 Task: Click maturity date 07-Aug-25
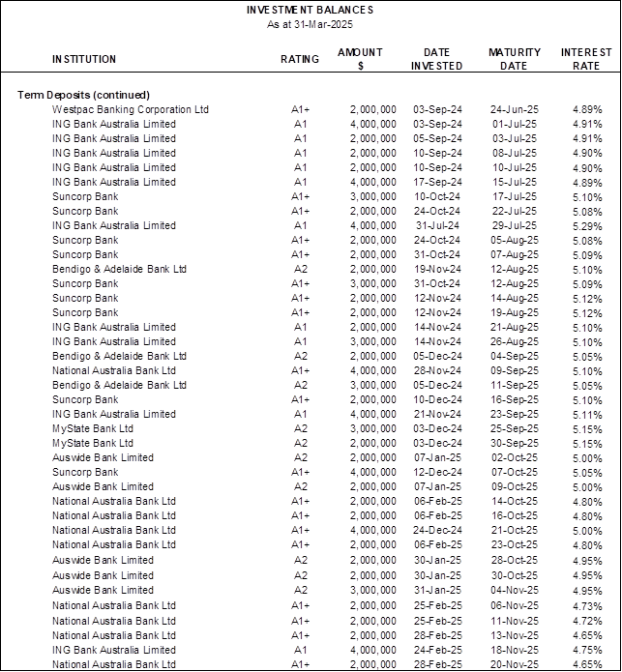515,255
